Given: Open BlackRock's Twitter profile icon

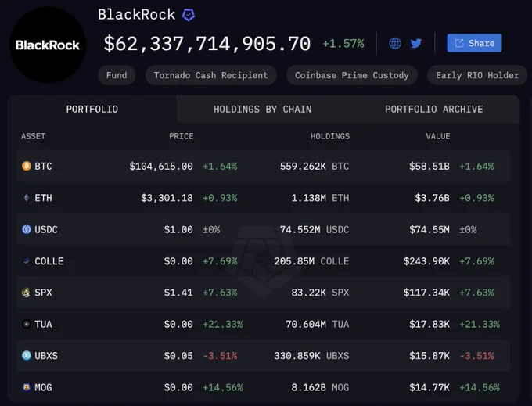Looking at the screenshot, I should [x=416, y=43].
